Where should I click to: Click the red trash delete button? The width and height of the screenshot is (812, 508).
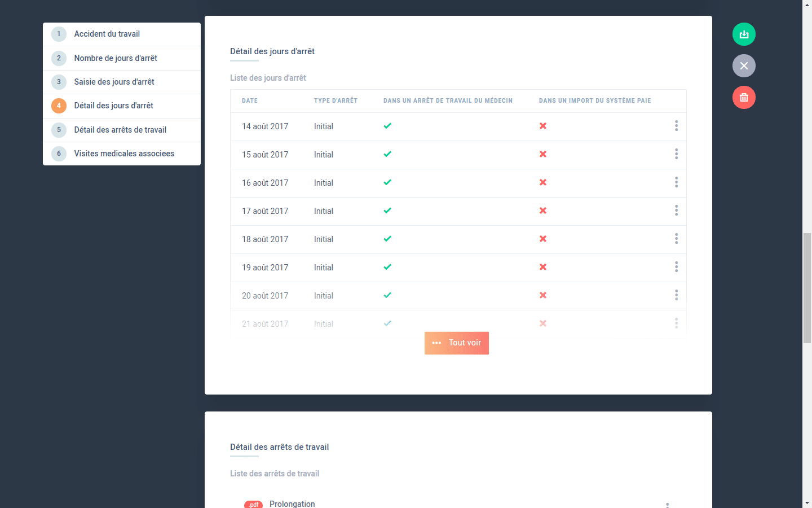point(744,98)
